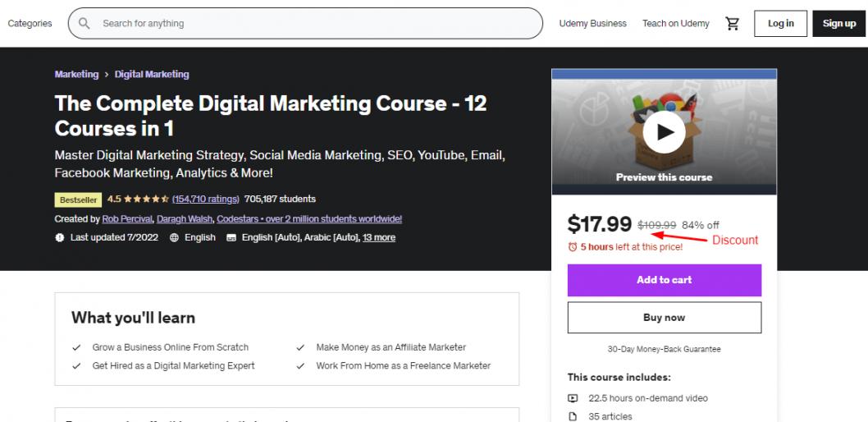Click the on-demand video icon
The width and height of the screenshot is (868, 422).
(573, 398)
